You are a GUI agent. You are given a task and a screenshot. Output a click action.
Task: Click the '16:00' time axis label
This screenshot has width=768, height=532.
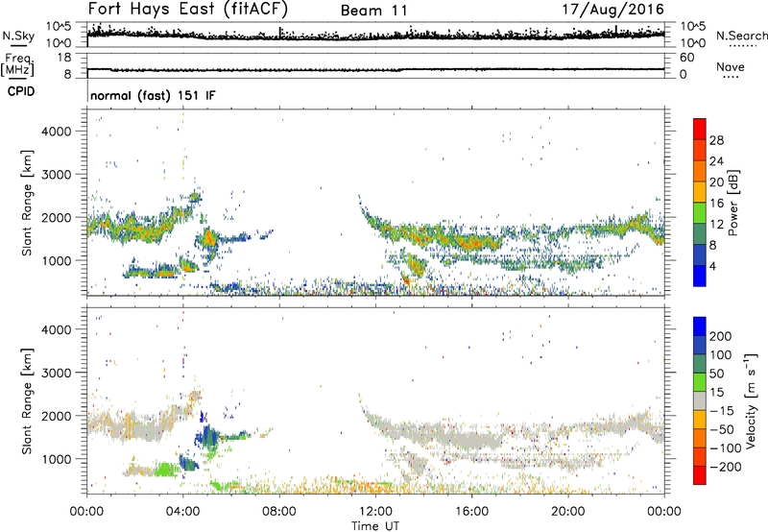pos(471,512)
